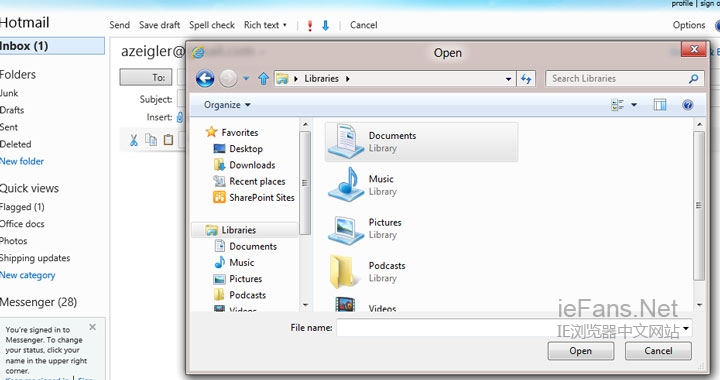Viewport: 720px width, 380px height.
Task: Click the Refresh button beside address bar
Action: click(x=526, y=79)
